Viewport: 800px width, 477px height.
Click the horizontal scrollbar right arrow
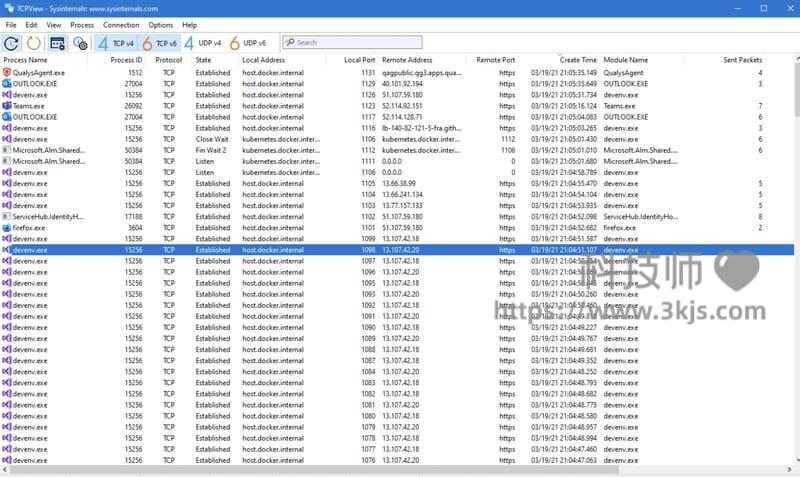[x=790, y=469]
